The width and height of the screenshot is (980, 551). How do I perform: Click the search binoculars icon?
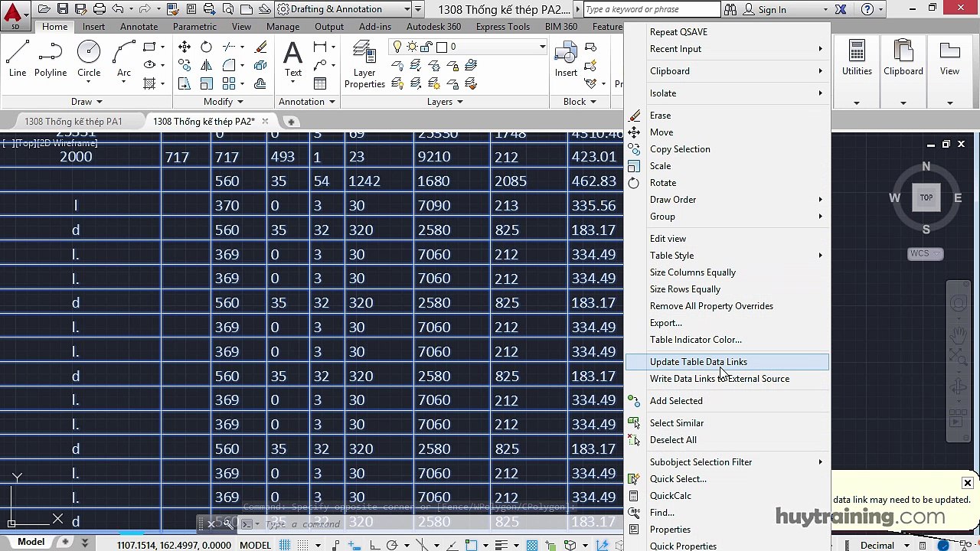pyautogui.click(x=730, y=9)
